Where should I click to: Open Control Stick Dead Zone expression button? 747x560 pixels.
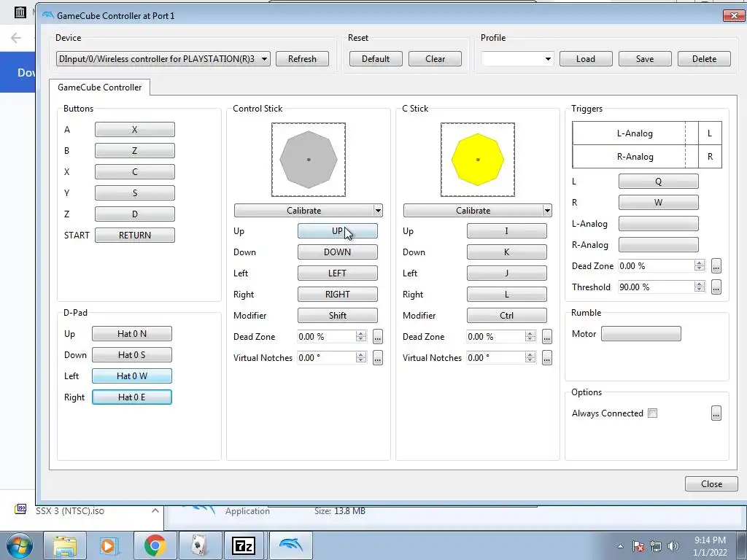click(378, 337)
